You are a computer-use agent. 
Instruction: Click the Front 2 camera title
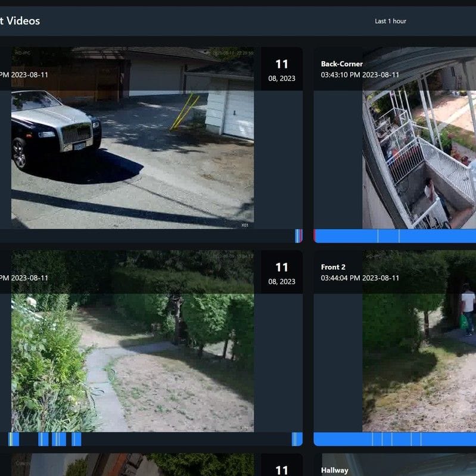333,267
